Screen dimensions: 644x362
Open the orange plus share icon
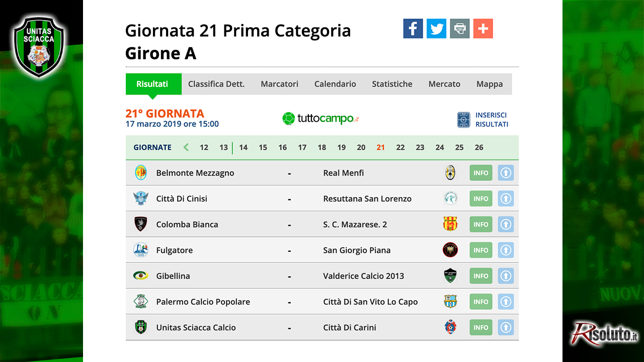[x=483, y=29]
